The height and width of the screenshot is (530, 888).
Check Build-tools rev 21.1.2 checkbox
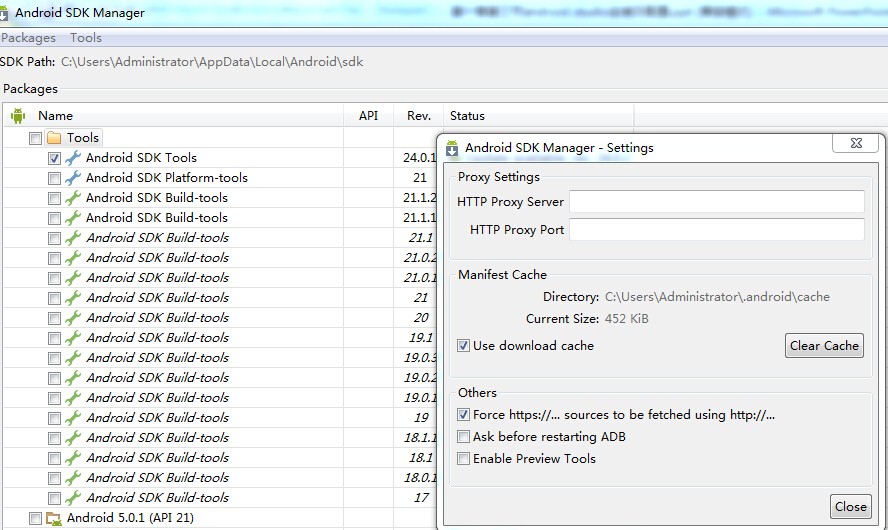54,198
